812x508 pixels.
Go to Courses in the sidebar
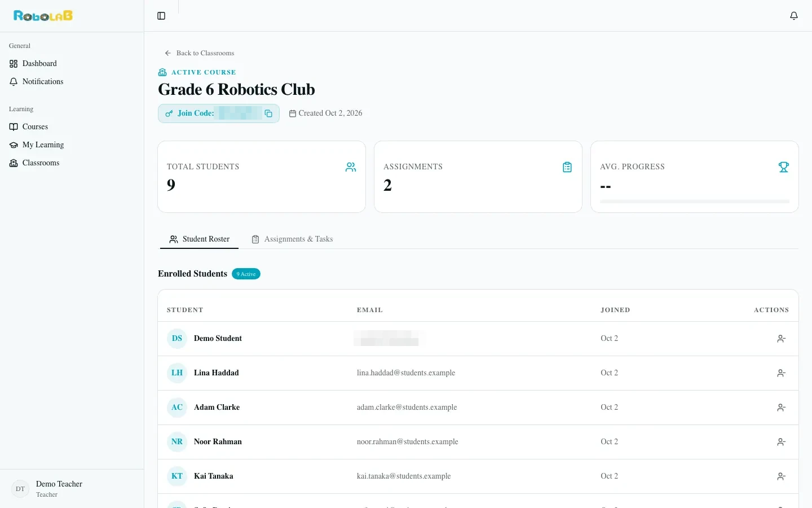coord(72,127)
